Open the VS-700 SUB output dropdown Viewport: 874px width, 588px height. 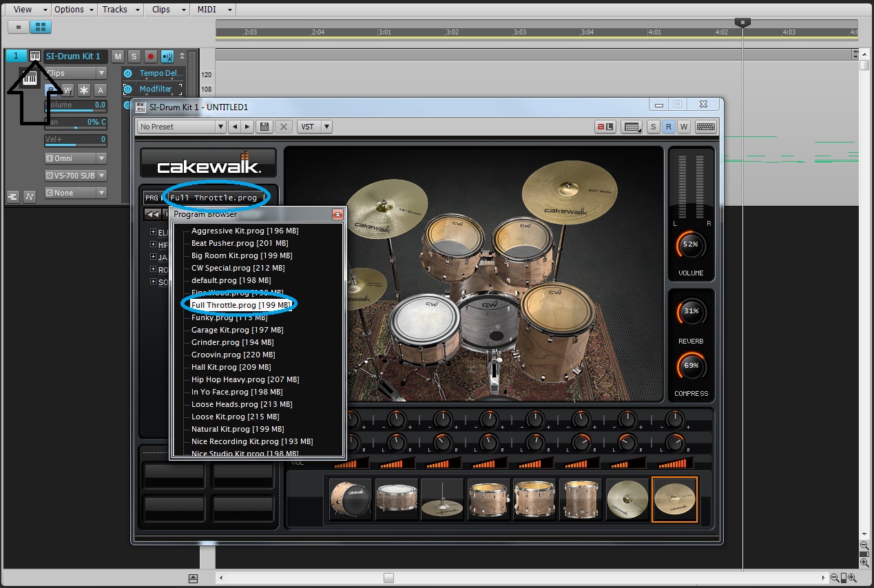[76, 176]
